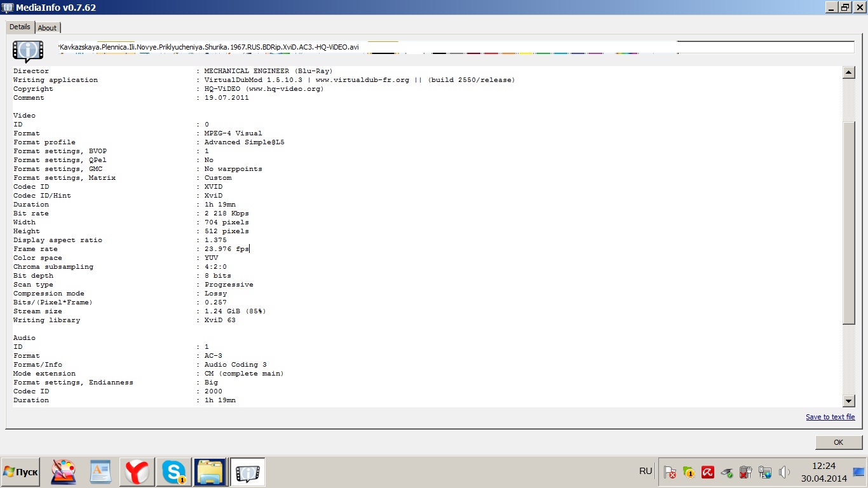
Task: Click the MediaInfo icon in the title bar
Action: pyautogui.click(x=8, y=7)
